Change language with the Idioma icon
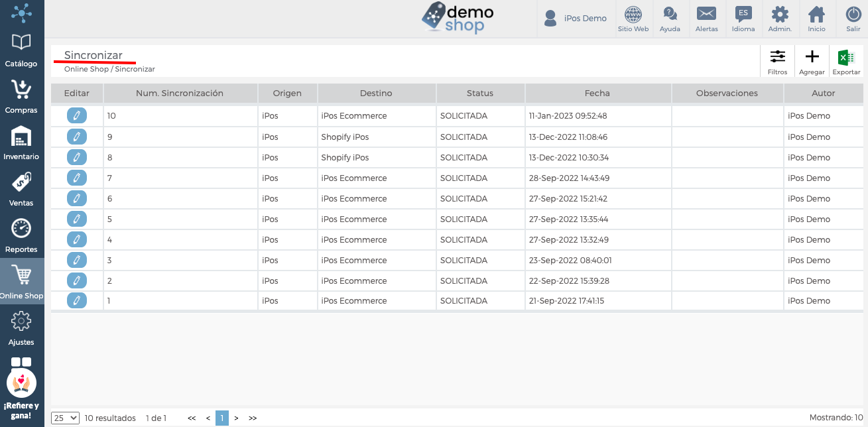This screenshot has width=868, height=427. coord(743,19)
